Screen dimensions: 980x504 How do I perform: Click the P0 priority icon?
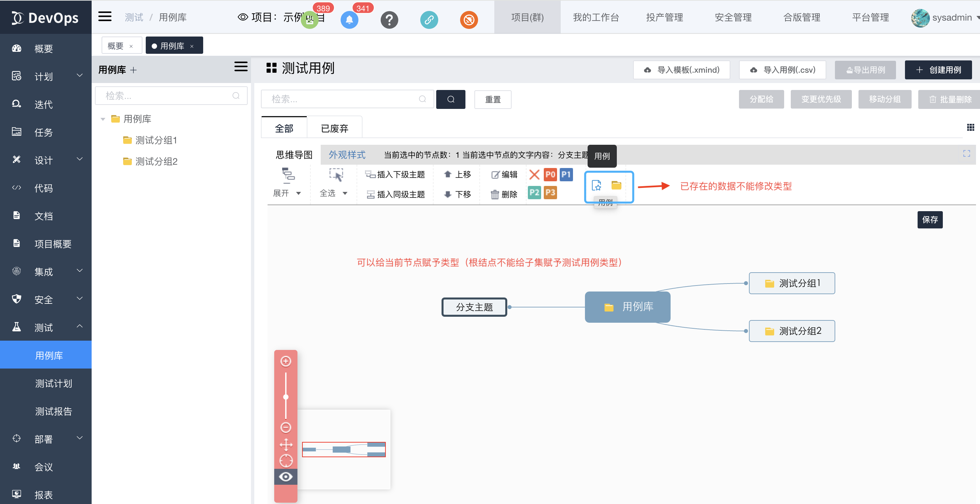(550, 175)
